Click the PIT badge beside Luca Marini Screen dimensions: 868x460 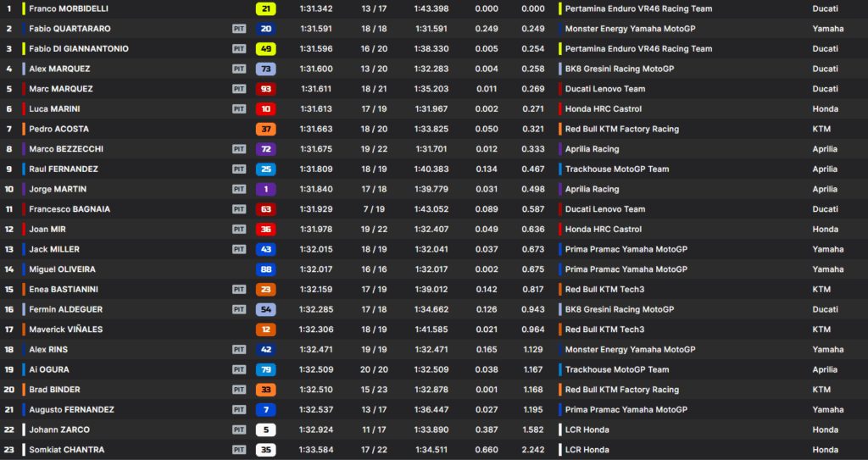[239, 109]
